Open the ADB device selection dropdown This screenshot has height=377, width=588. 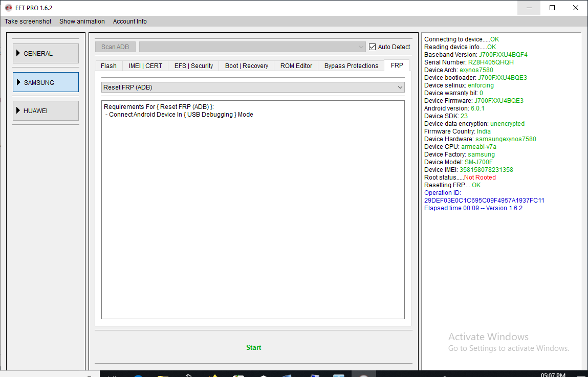coord(252,47)
